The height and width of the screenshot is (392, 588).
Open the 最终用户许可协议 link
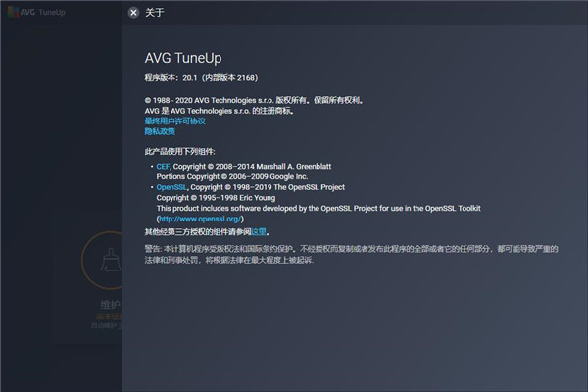175,121
